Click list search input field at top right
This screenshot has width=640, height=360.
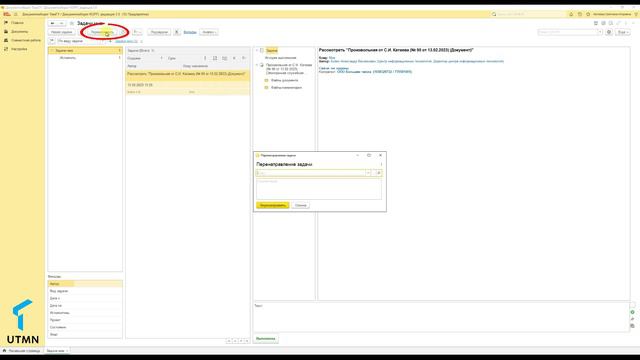(x=567, y=32)
